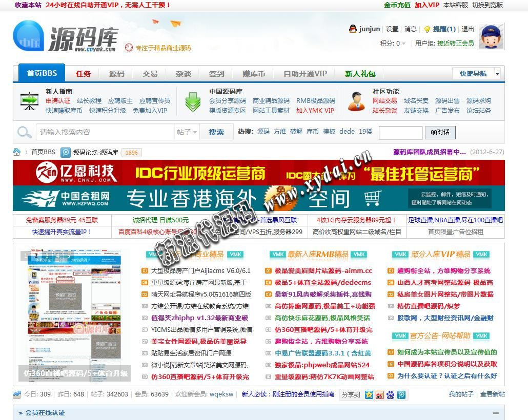
Task: Open the 帖子 search type dropdown
Action: (187, 132)
